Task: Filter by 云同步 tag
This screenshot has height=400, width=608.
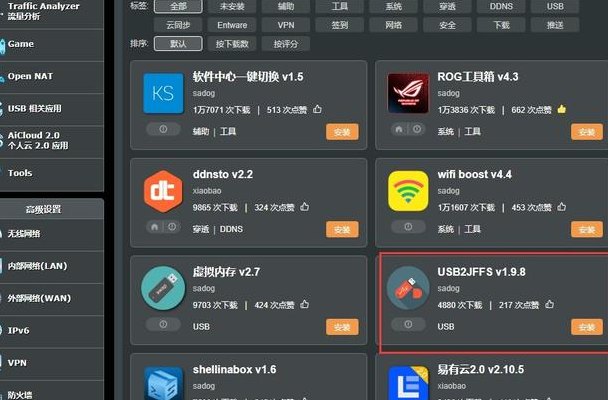Action: [x=178, y=25]
